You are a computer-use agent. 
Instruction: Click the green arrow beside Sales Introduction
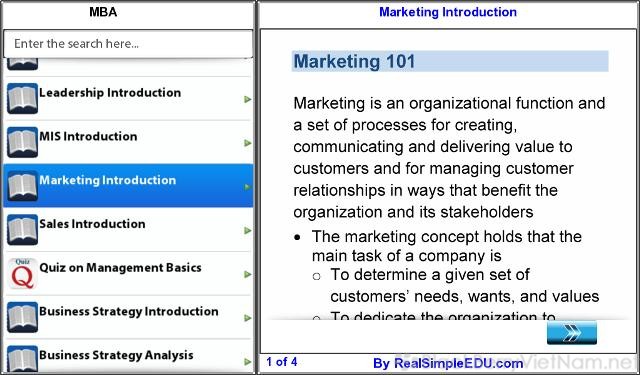[x=247, y=231]
